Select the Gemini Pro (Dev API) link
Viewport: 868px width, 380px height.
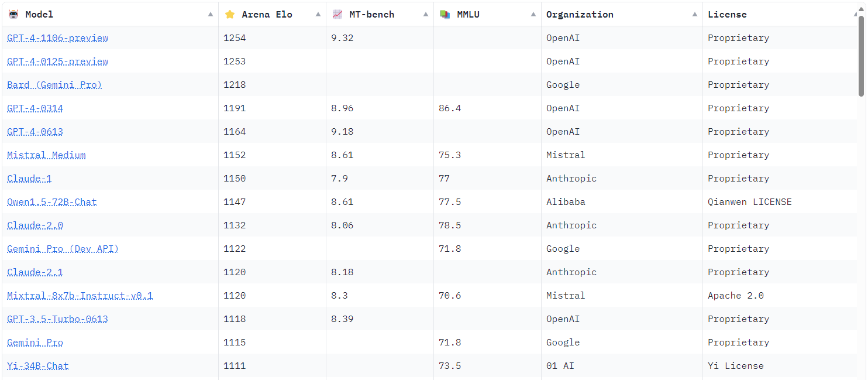click(x=63, y=249)
